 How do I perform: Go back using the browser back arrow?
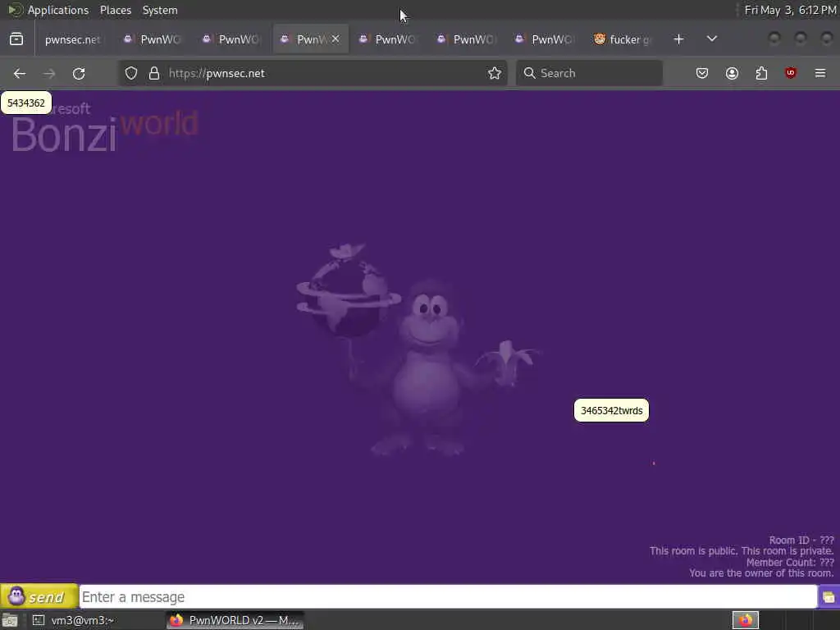(20, 73)
